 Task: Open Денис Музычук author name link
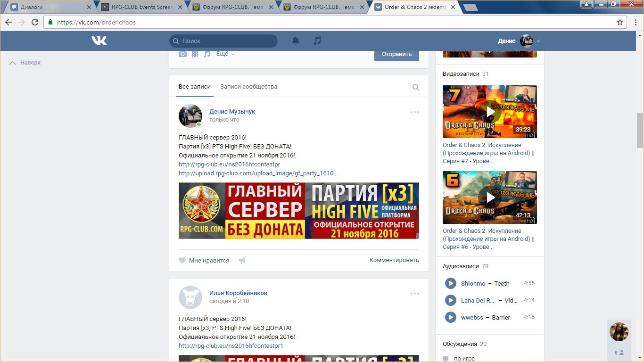click(x=232, y=112)
